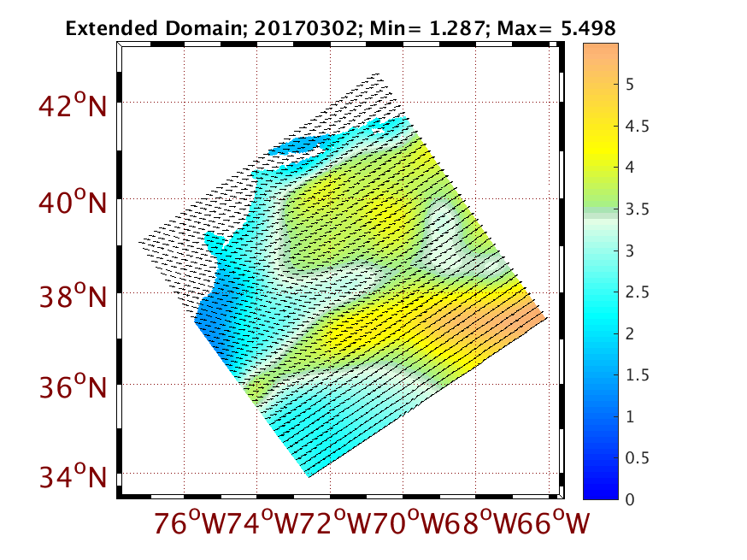Screen dimensions: 747x560
Task: Click the 66°W longitude label
Action: tap(554, 522)
